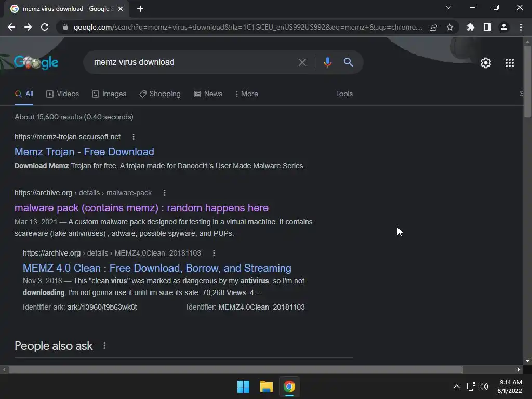The image size is (532, 399).
Task: Open the network status tray icon
Action: (x=471, y=387)
